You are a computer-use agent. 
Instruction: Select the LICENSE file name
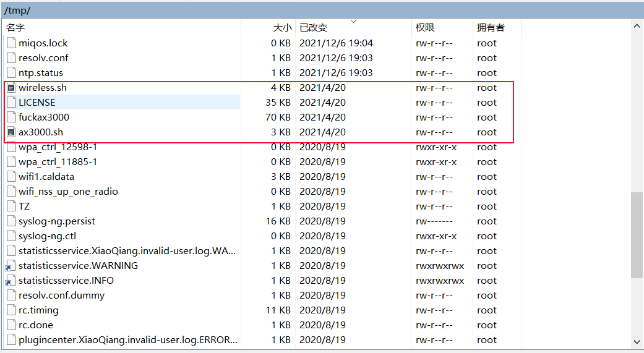pyautogui.click(x=36, y=102)
